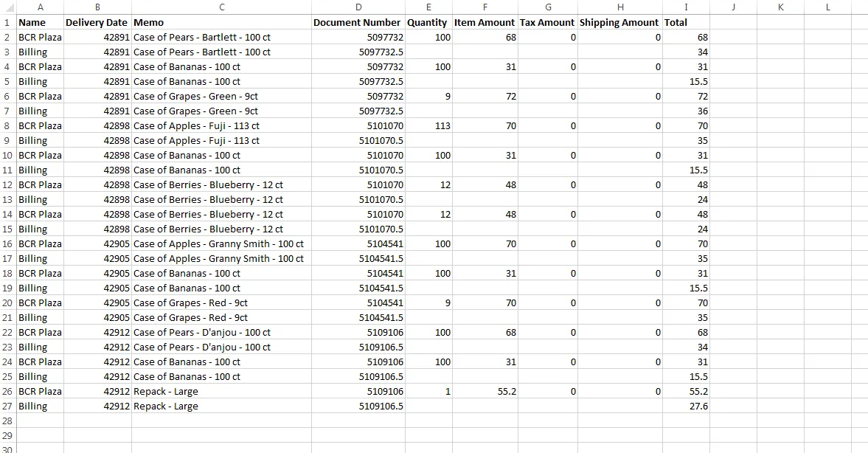Select document number 5101070 in row 8
The width and height of the screenshot is (868, 453).
(x=358, y=125)
